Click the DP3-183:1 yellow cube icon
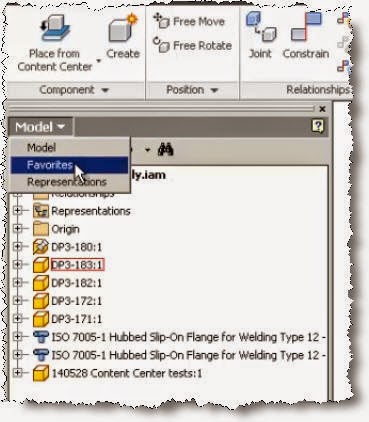369x422 pixels. (41, 265)
